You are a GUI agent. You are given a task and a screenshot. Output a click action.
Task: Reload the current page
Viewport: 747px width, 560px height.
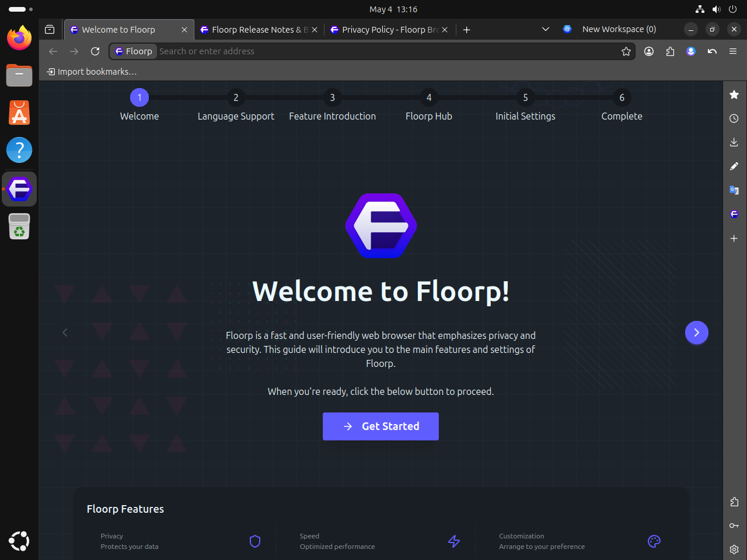95,51
